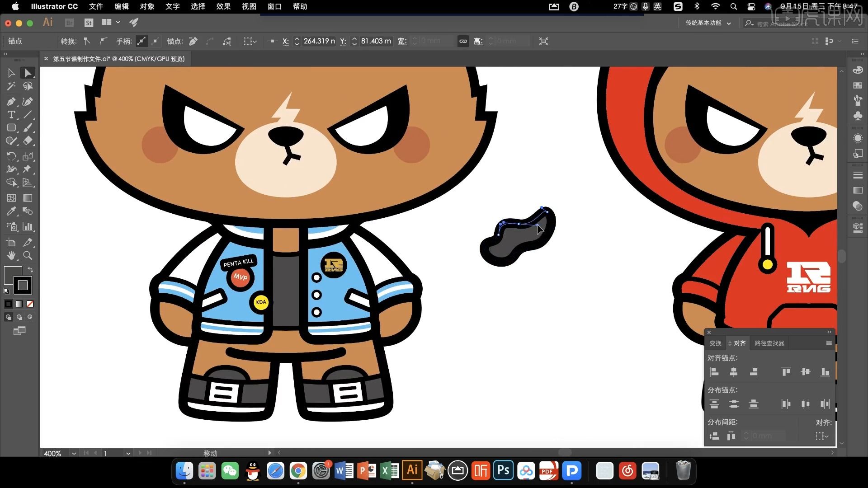Select the Zoom tool
The image size is (868, 488).
28,255
